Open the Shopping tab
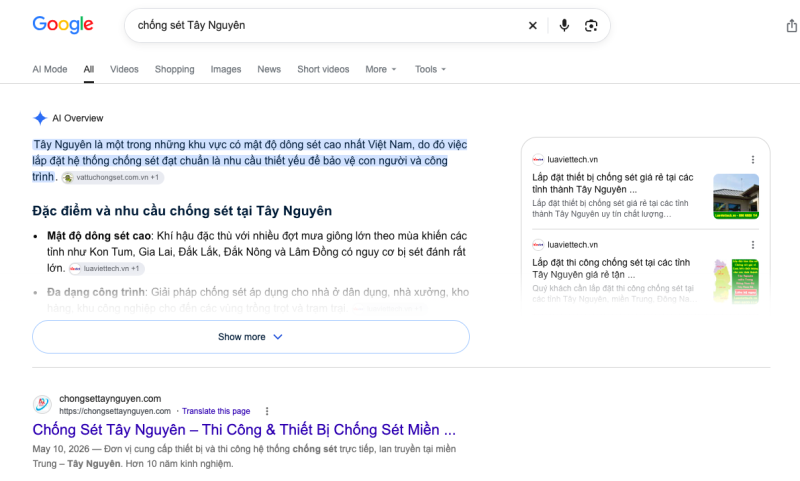This screenshot has height=481, width=800. click(174, 69)
